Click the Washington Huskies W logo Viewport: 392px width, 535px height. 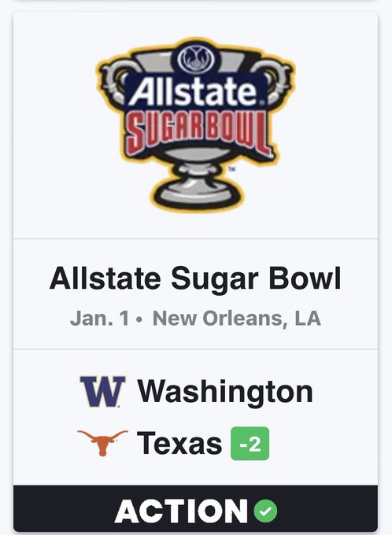coord(102,391)
